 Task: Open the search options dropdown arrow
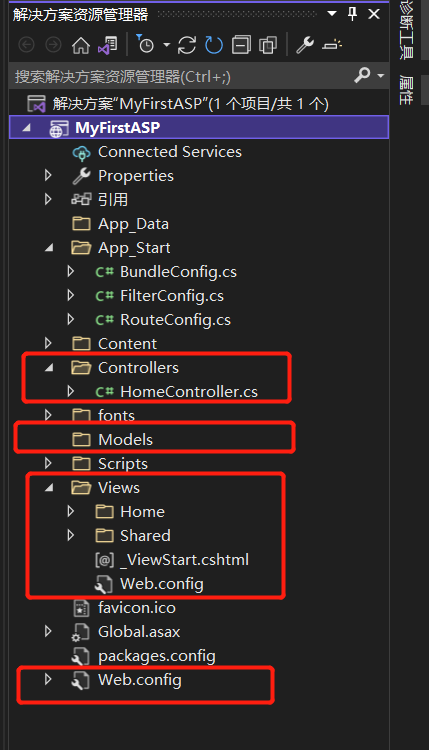tap(381, 76)
